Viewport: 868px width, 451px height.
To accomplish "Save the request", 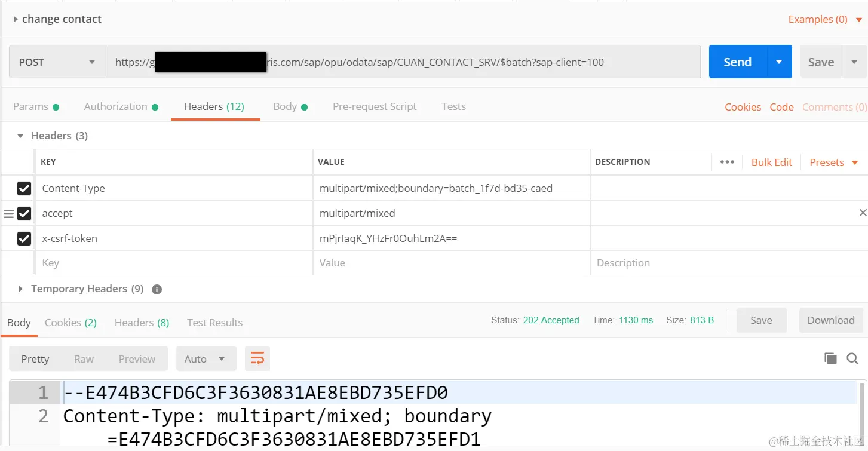I will coord(821,62).
